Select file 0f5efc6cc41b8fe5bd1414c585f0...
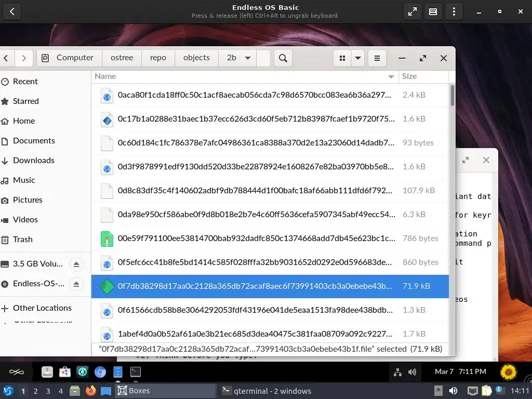 (270, 262)
